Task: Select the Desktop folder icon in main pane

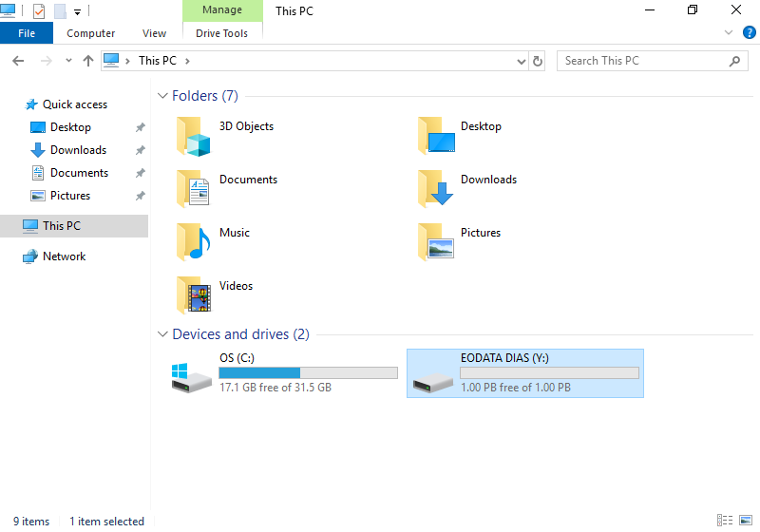Action: (436, 136)
